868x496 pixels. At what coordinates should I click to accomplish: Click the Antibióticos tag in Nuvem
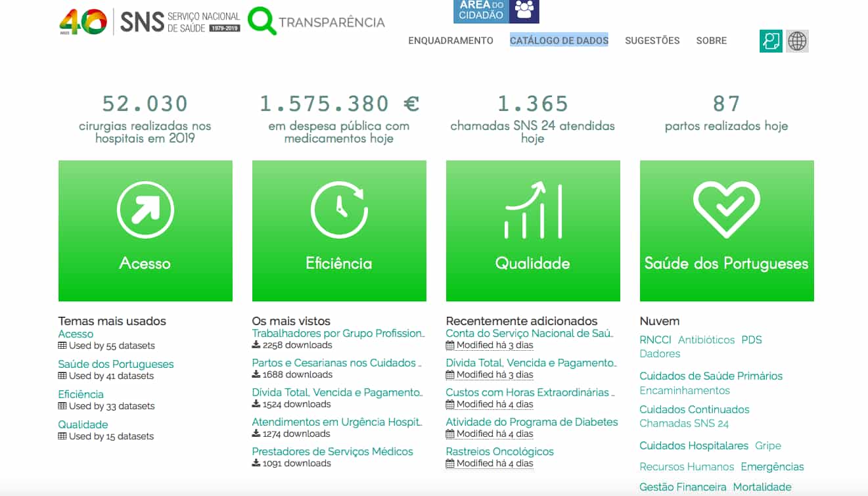[706, 340]
